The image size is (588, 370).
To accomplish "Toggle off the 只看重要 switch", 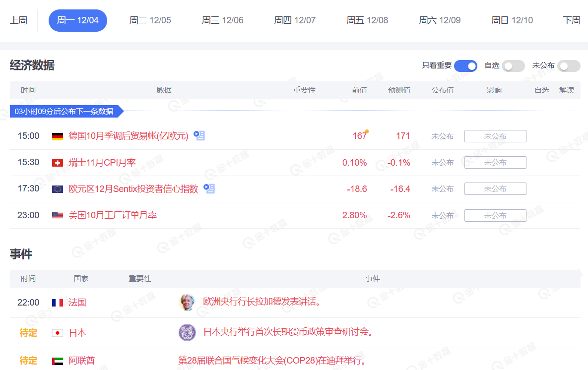I will 465,65.
